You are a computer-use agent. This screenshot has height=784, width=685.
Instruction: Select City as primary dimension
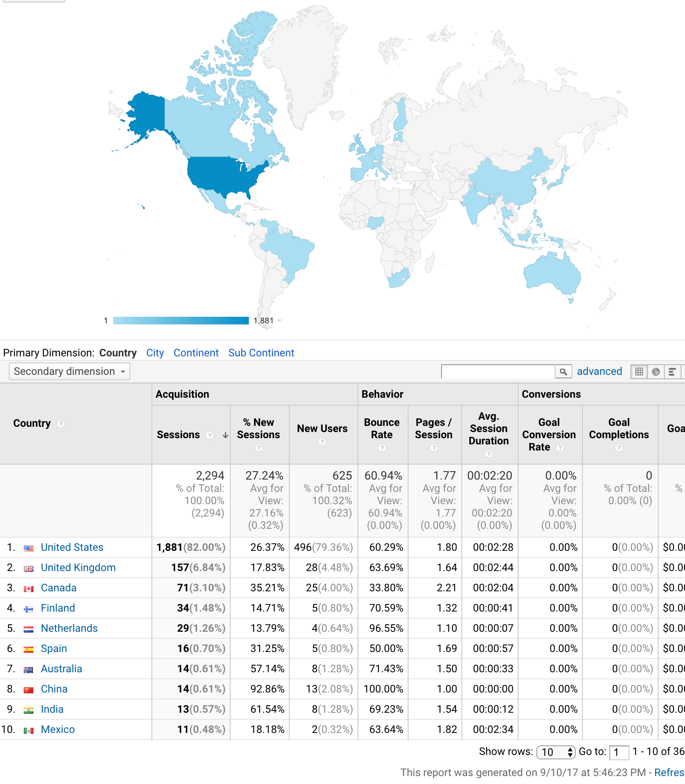click(155, 353)
